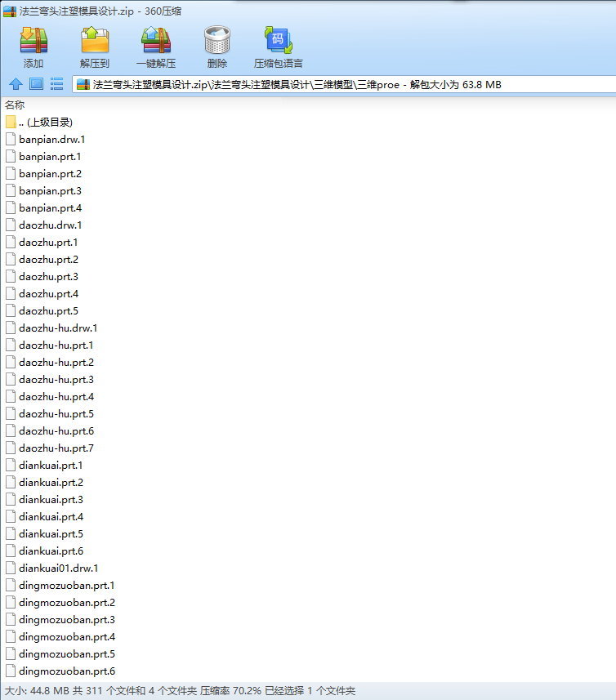Go up one level with blue arrow

[16, 84]
